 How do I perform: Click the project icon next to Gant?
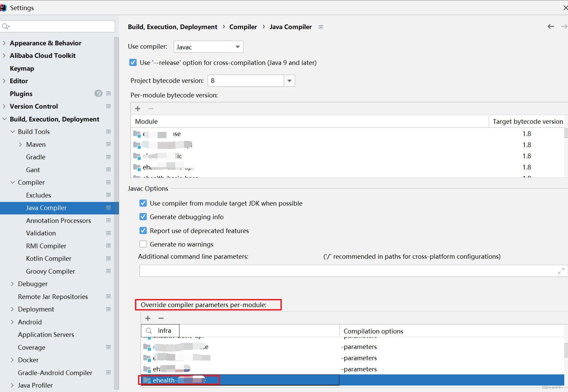(109, 169)
